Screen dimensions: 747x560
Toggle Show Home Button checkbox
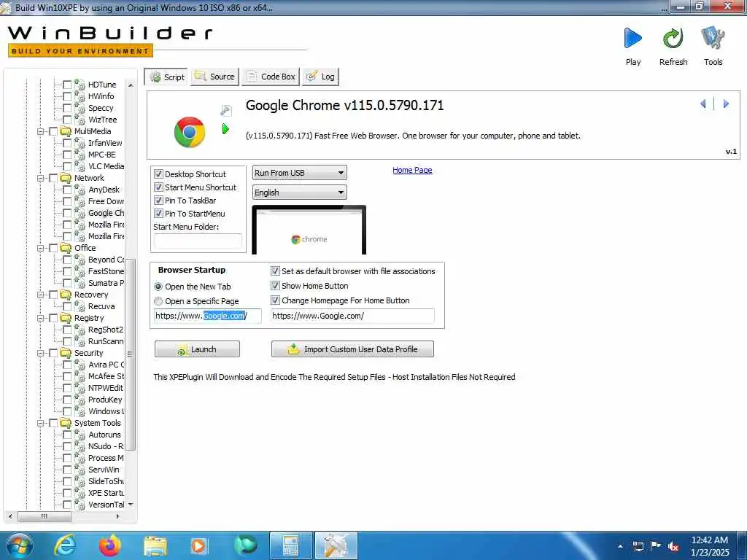point(275,286)
